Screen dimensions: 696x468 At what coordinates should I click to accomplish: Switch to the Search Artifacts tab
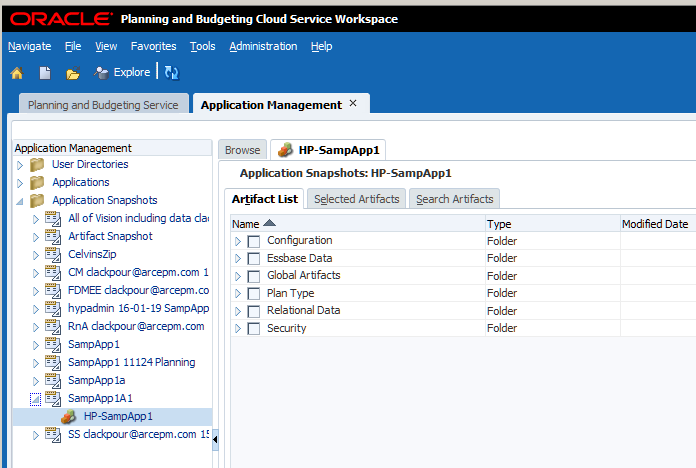(x=454, y=199)
